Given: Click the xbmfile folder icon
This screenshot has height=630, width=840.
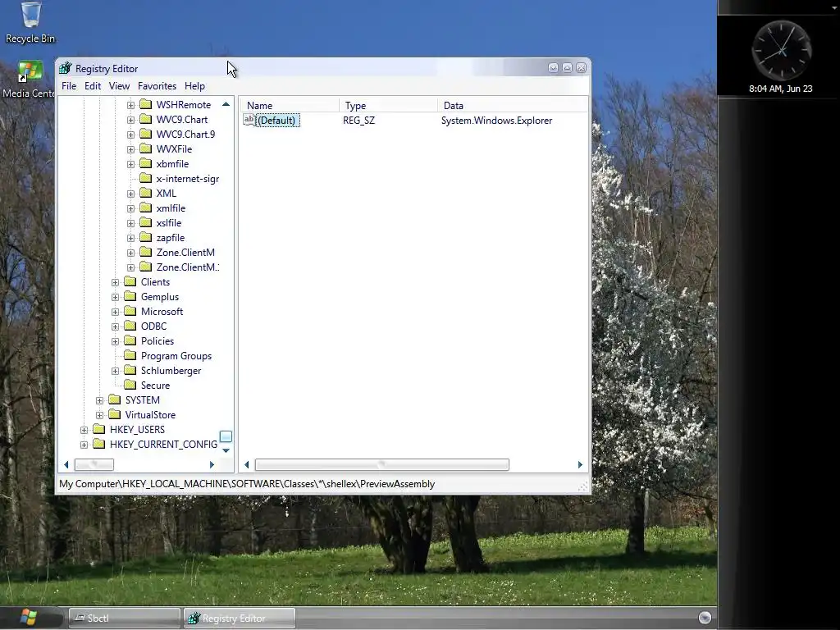Looking at the screenshot, I should tap(146, 163).
